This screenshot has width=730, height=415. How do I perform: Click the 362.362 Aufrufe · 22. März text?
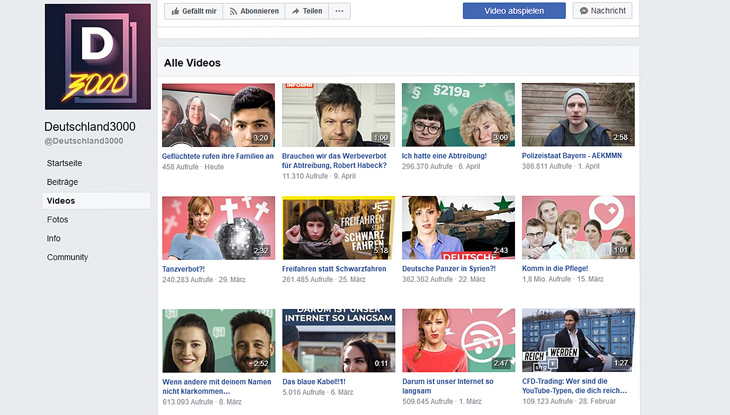point(444,279)
